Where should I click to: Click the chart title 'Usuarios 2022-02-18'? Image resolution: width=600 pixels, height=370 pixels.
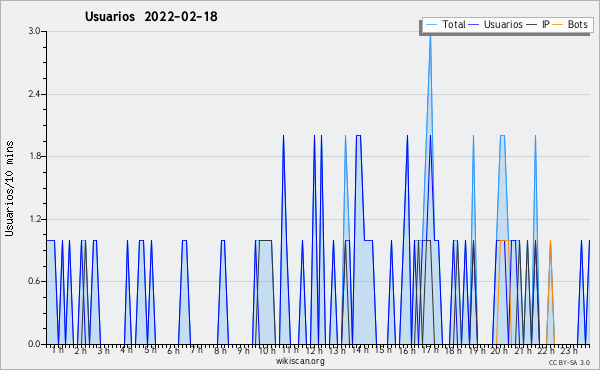pos(151,17)
